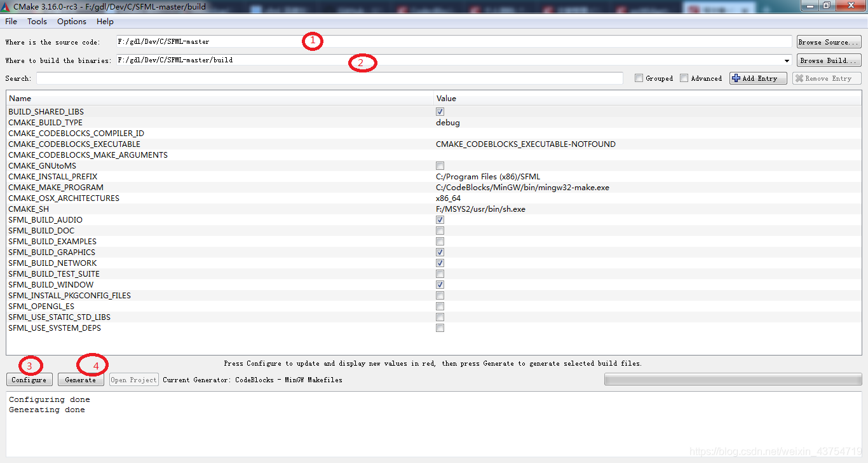Screen dimensions: 868x463
Task: Select the CMAKE_CODEBLOCKS_COMPILER_ID row
Action: click(x=434, y=134)
